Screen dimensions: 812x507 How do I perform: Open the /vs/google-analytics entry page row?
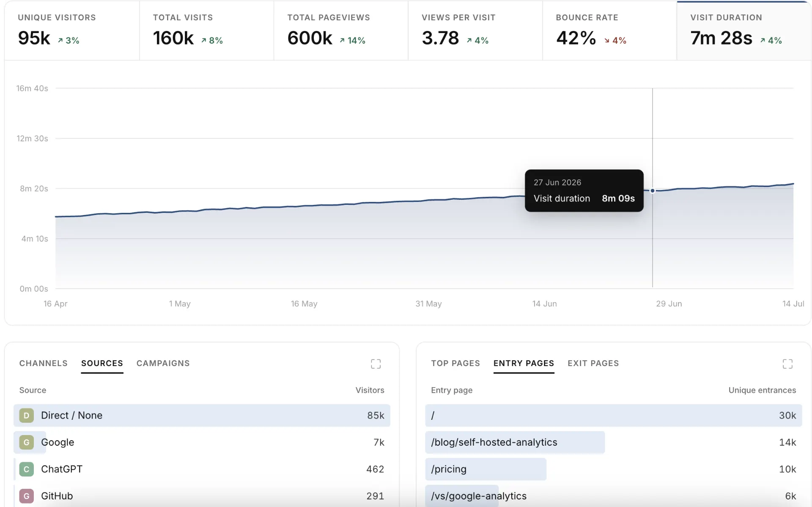(613, 496)
